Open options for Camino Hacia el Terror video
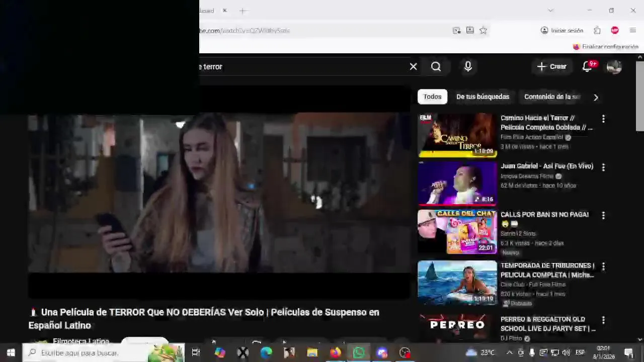The height and width of the screenshot is (362, 644). [603, 119]
